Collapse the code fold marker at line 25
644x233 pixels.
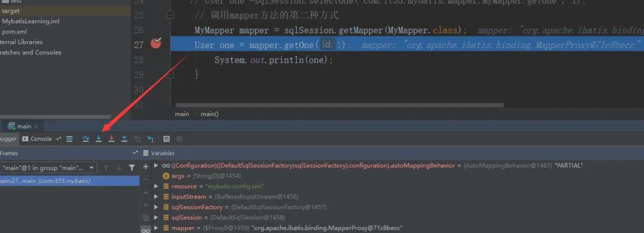click(x=170, y=15)
